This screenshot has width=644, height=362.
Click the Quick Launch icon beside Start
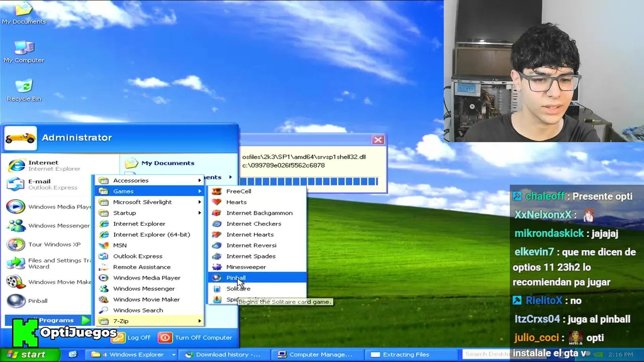[x=73, y=354]
